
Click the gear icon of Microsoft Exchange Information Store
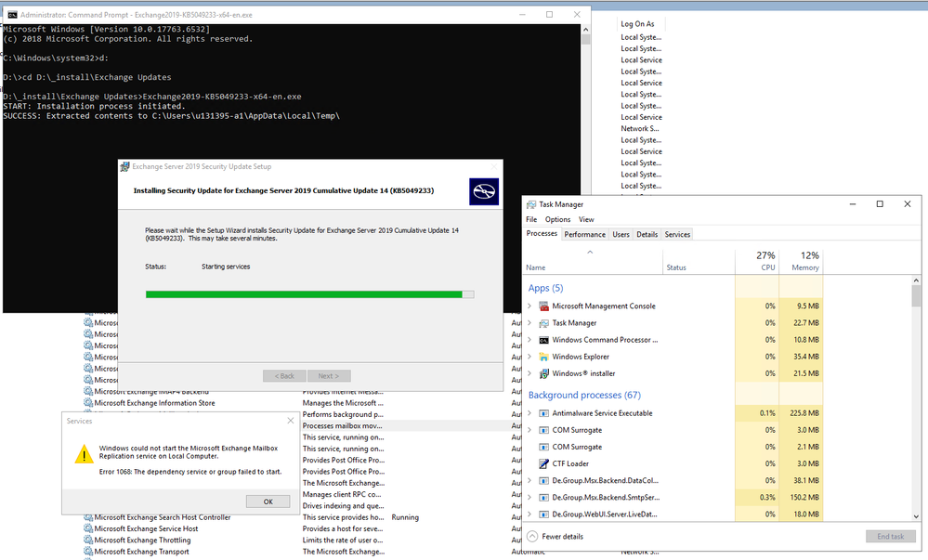pyautogui.click(x=88, y=403)
